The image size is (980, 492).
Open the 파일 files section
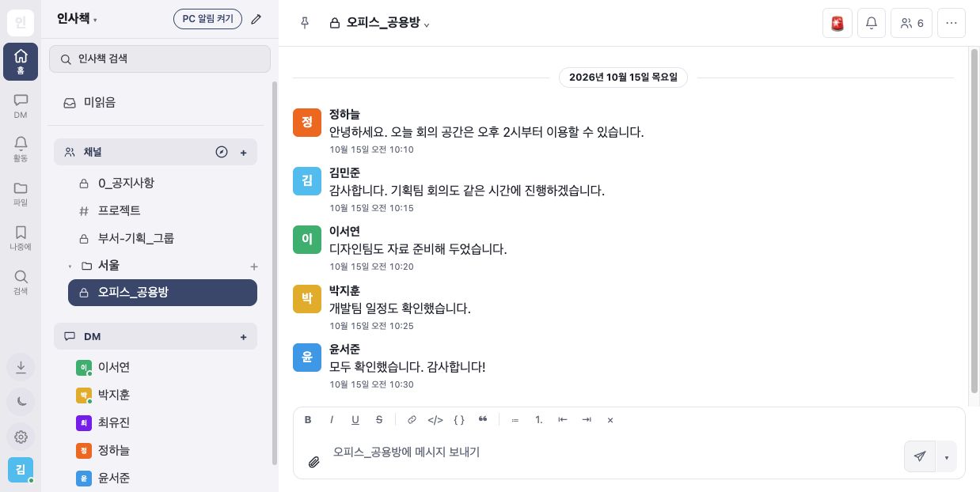click(x=21, y=194)
